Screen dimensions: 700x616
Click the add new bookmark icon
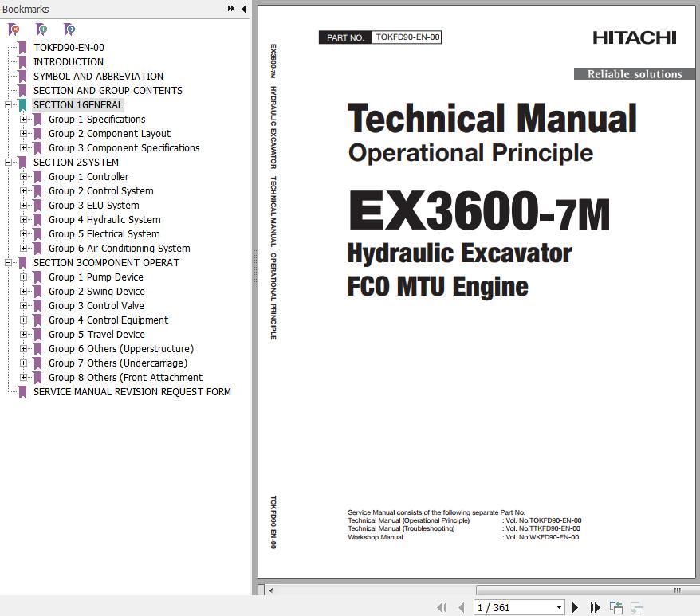click(x=41, y=29)
